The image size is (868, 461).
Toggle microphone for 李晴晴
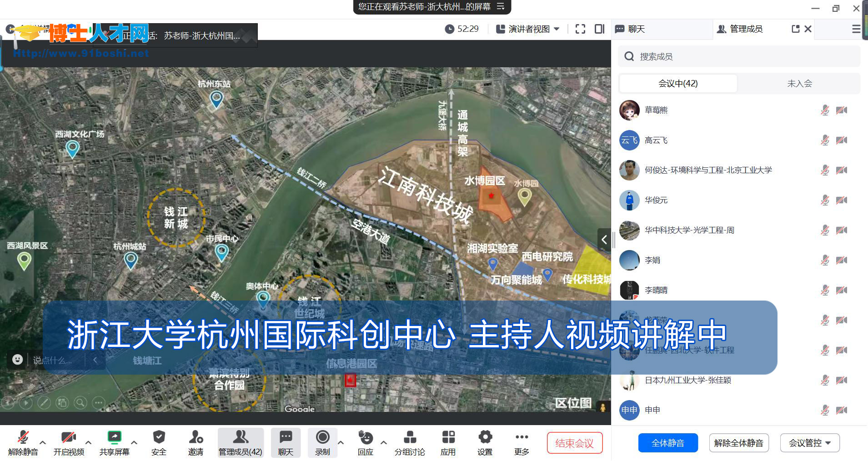(825, 290)
